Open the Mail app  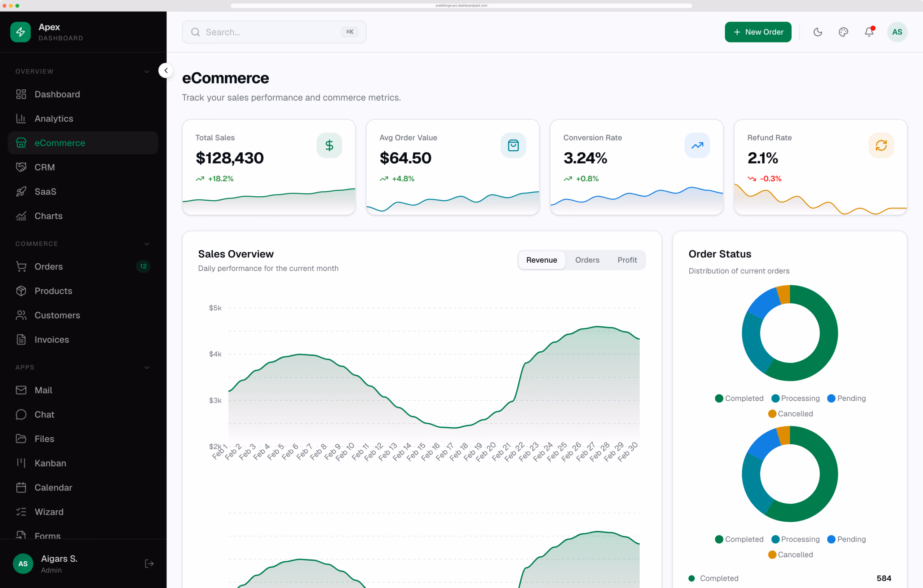click(x=83, y=390)
